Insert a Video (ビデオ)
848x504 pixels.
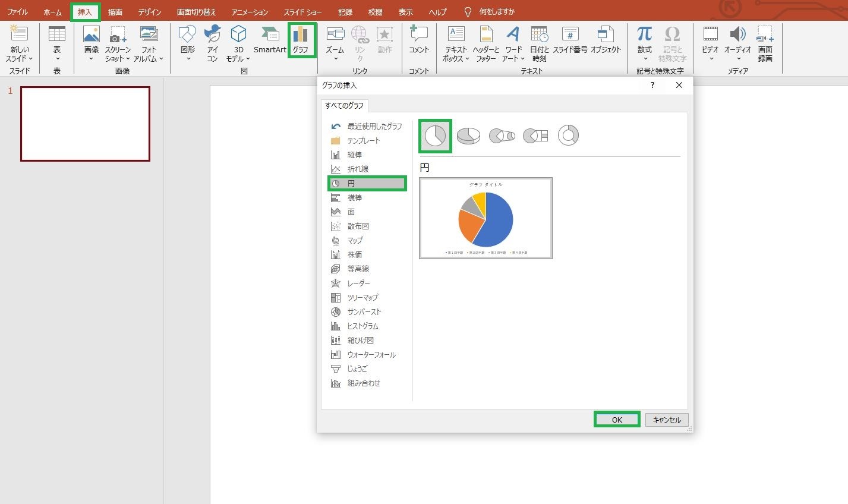pos(711,34)
